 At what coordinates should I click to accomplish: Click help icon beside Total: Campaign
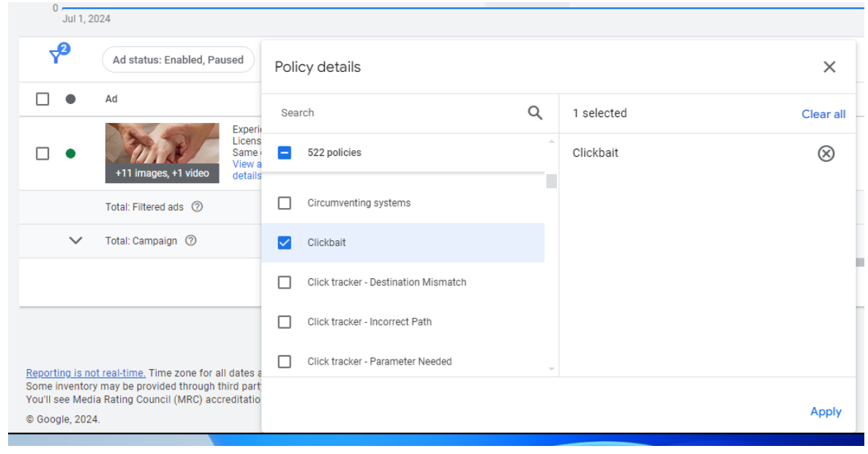click(191, 241)
